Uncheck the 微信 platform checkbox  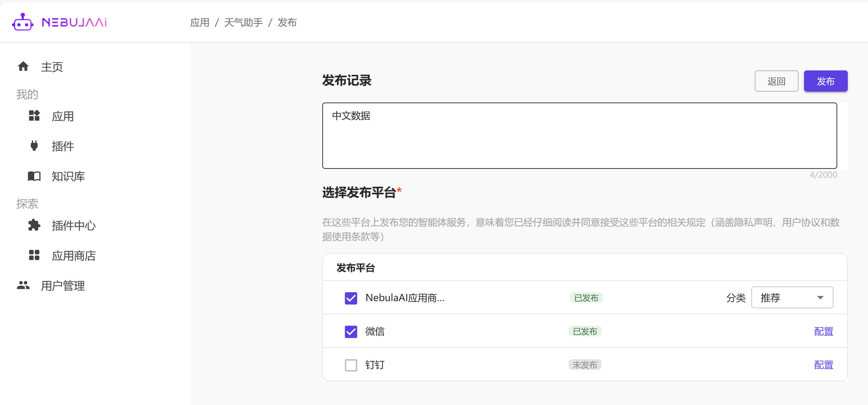351,332
